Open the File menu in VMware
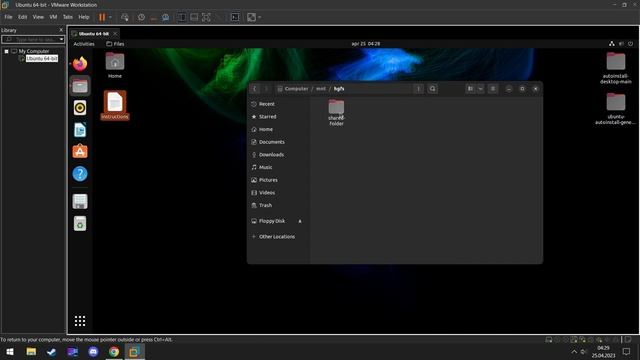This screenshot has height=360, width=640. [8, 17]
